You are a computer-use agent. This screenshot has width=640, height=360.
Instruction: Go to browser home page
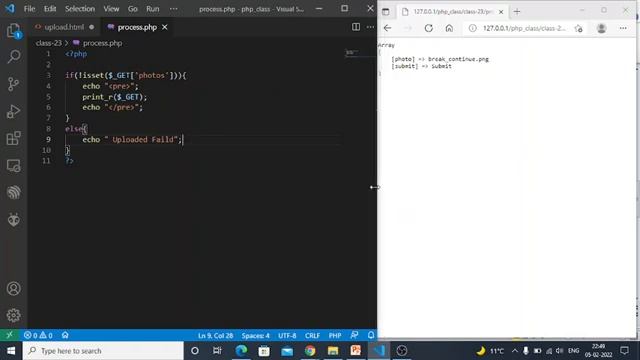pos(449,28)
